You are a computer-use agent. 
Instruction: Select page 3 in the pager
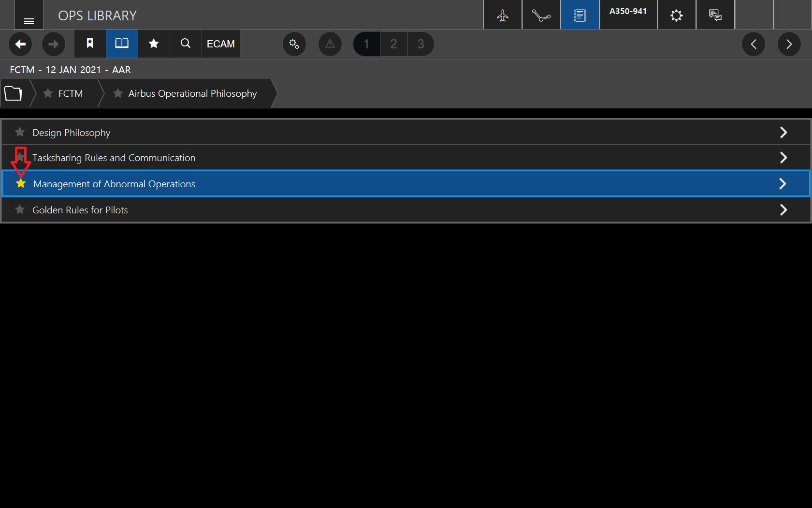[x=420, y=44]
